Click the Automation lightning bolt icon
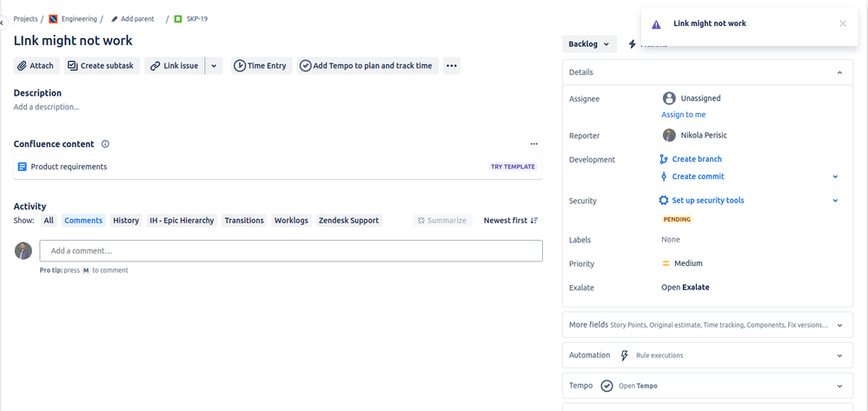 624,355
